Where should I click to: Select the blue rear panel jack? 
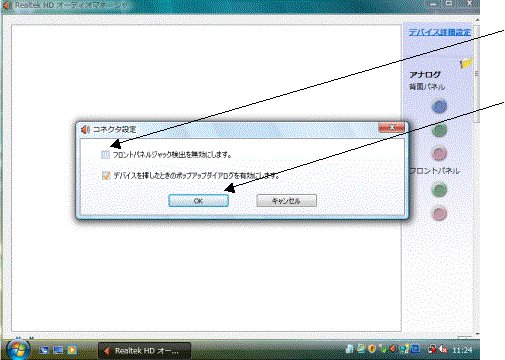(x=439, y=107)
